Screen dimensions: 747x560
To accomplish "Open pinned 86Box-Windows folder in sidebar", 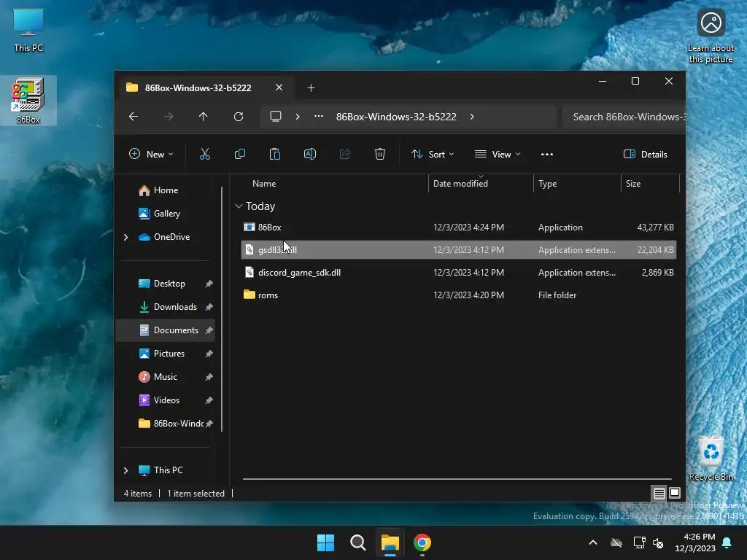I will [165, 424].
